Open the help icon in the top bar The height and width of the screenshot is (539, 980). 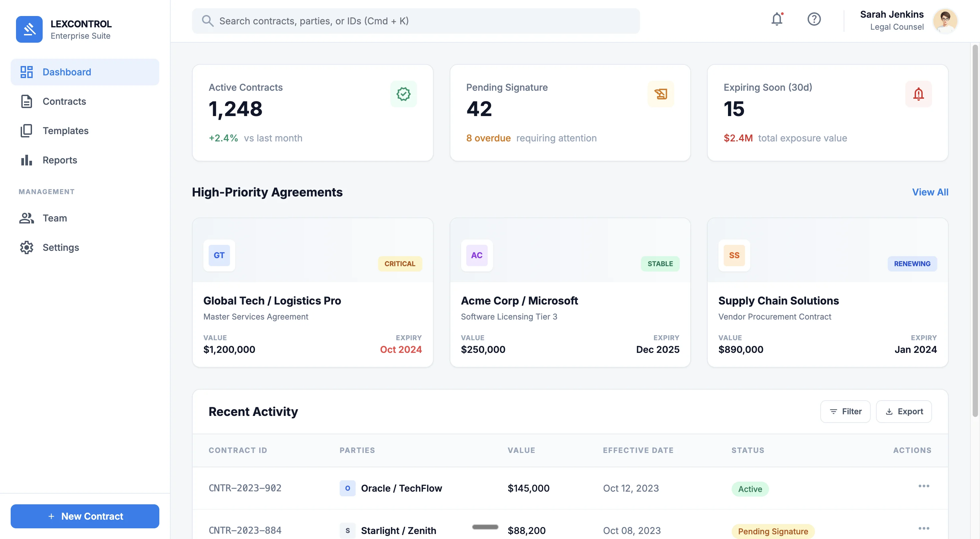point(814,19)
